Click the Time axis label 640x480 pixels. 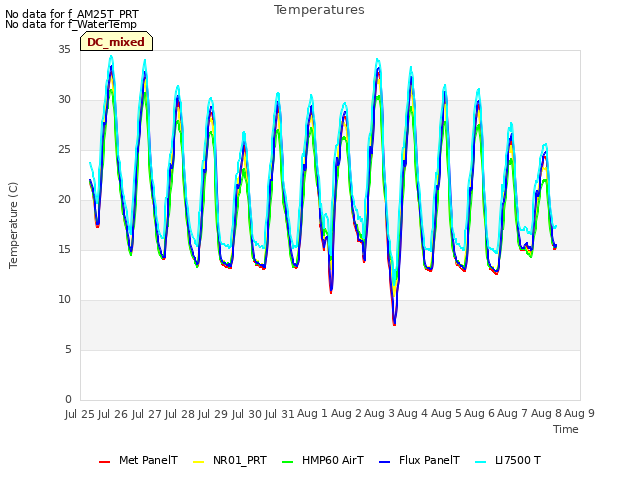coord(566,429)
